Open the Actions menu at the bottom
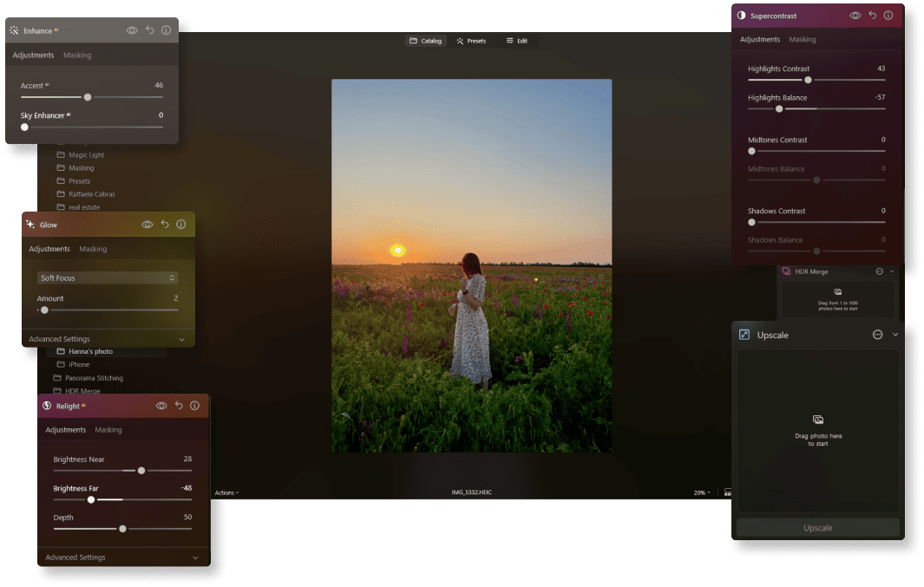The image size is (924, 587). pos(227,492)
